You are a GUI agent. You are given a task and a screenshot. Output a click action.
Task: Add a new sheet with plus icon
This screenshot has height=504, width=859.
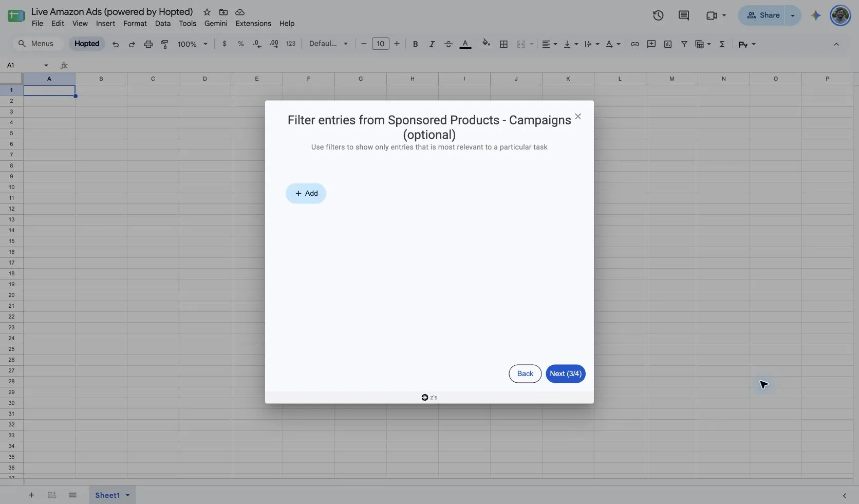click(x=31, y=495)
